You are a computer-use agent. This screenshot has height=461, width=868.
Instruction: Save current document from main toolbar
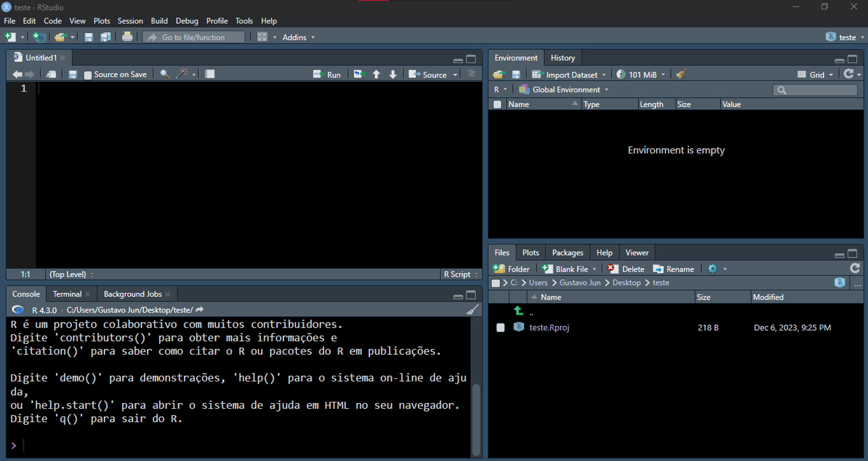click(x=88, y=37)
